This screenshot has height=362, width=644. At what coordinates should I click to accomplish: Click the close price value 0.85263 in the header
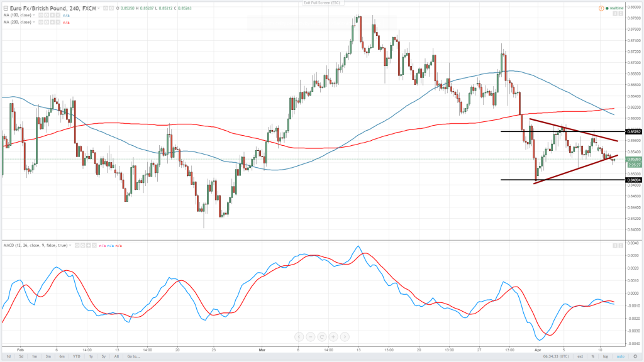tap(185, 8)
